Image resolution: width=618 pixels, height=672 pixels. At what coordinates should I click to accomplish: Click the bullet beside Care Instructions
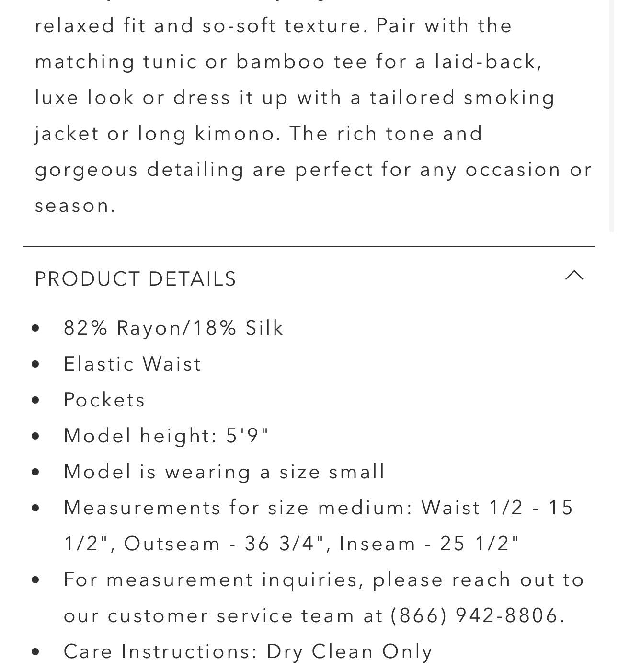tap(35, 652)
